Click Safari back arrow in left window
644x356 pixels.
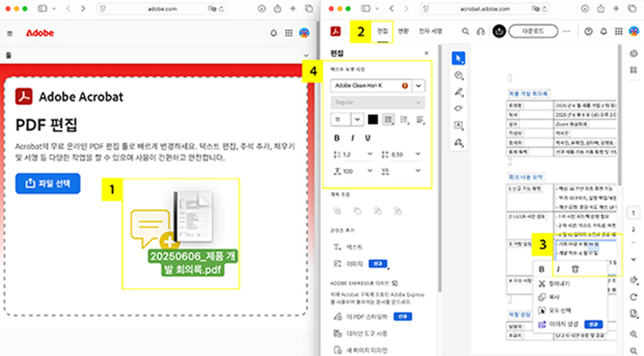tap(69, 9)
